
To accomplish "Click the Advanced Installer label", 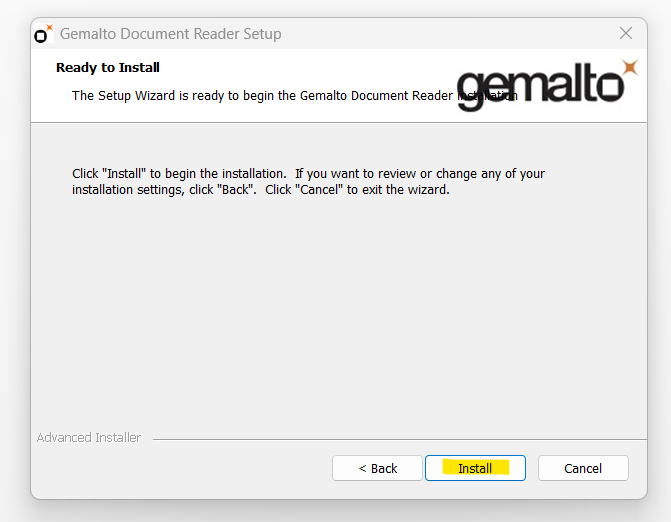I will [89, 438].
